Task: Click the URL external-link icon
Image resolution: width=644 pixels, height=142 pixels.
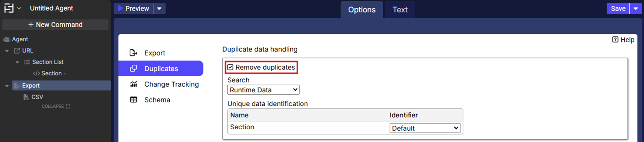Action: point(17,51)
